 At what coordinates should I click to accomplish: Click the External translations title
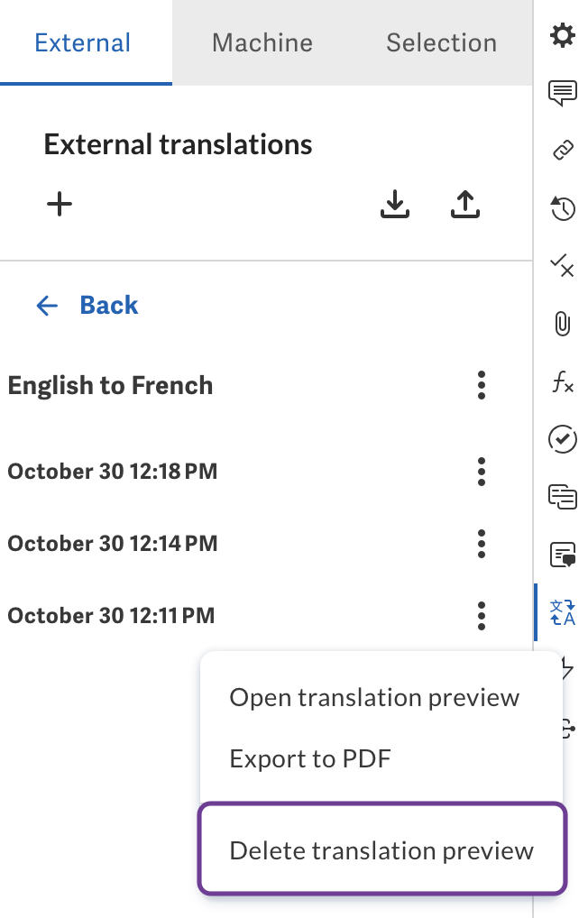178,144
